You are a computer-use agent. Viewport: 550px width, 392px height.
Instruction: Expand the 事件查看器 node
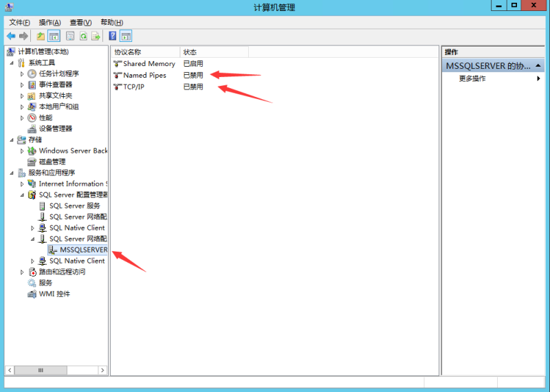[x=22, y=85]
